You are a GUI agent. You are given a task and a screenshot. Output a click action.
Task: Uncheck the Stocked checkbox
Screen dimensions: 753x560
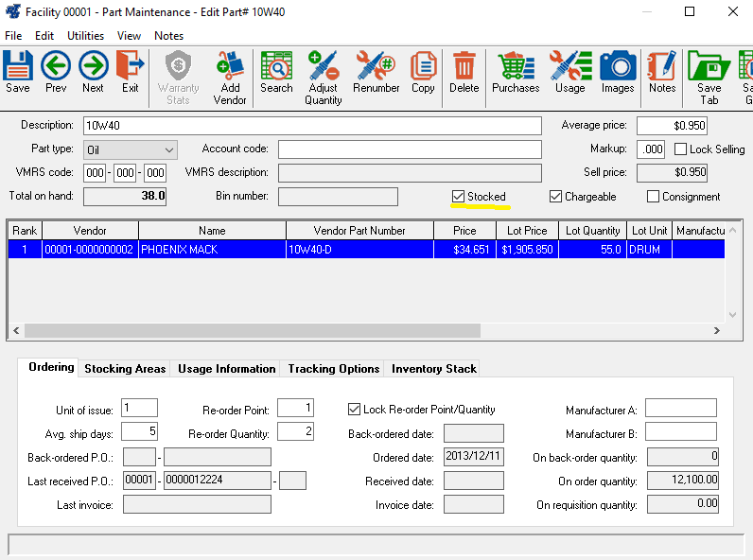tap(459, 197)
